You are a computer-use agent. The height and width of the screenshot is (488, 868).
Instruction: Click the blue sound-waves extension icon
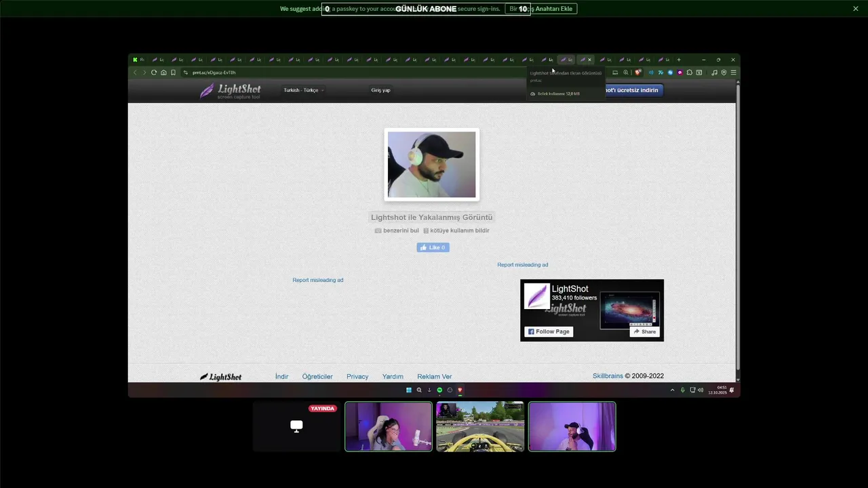(x=650, y=73)
